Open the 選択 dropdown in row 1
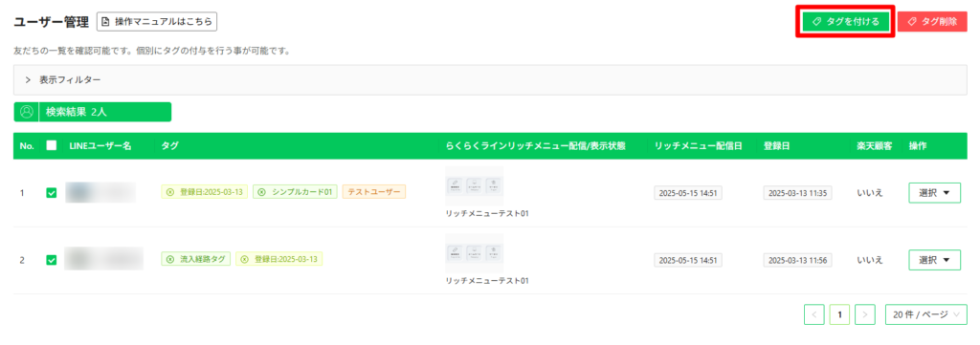The image size is (980, 345). [x=934, y=193]
